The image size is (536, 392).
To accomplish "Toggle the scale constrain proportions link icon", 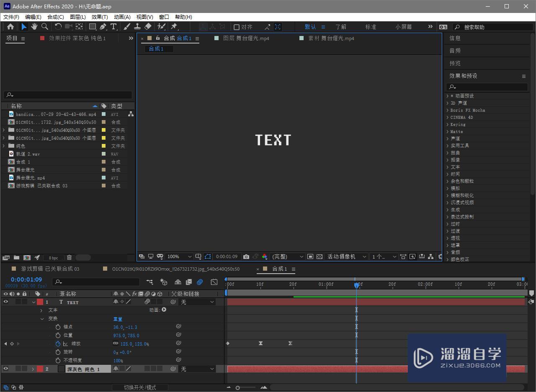I will click(x=116, y=343).
